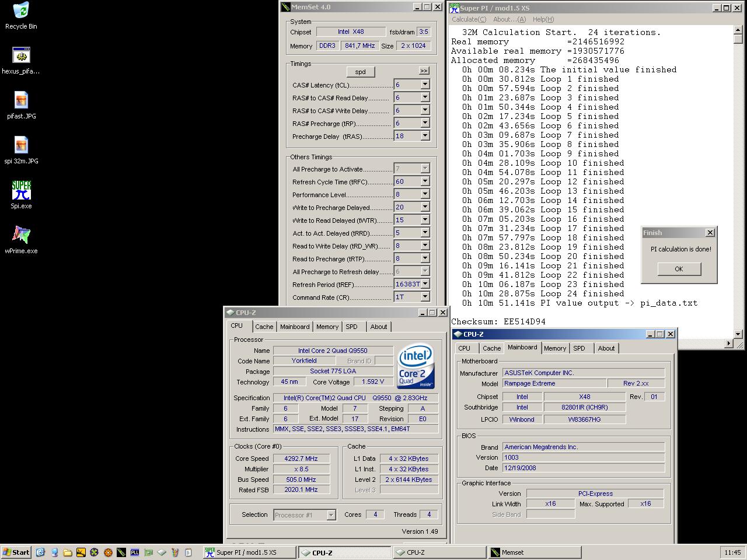Open Performance Level dropdown
Screen dimensions: 747x560
pos(425,194)
